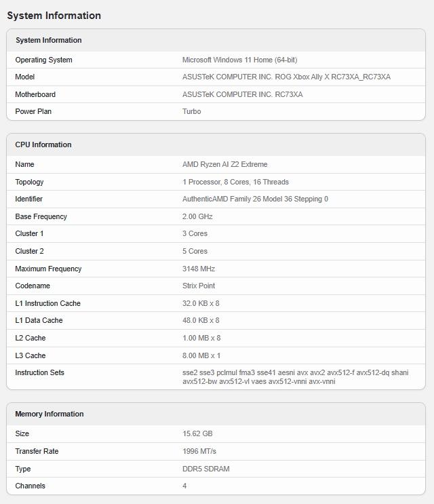Select the Strix Point codename value
The height and width of the screenshot is (504, 434).
point(199,286)
